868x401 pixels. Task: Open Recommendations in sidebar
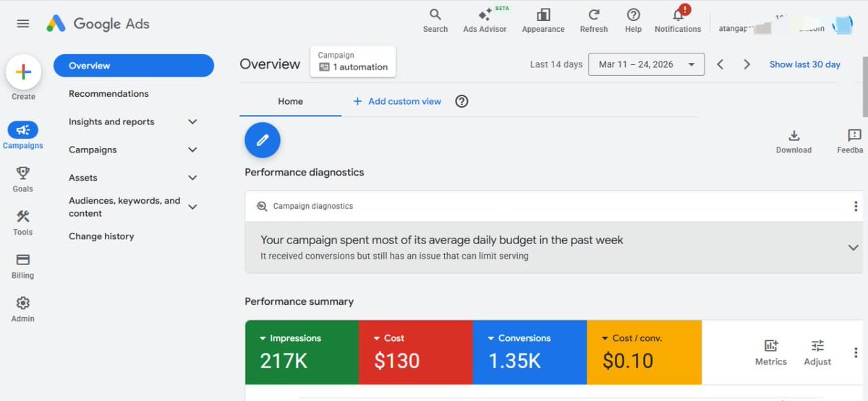109,94
